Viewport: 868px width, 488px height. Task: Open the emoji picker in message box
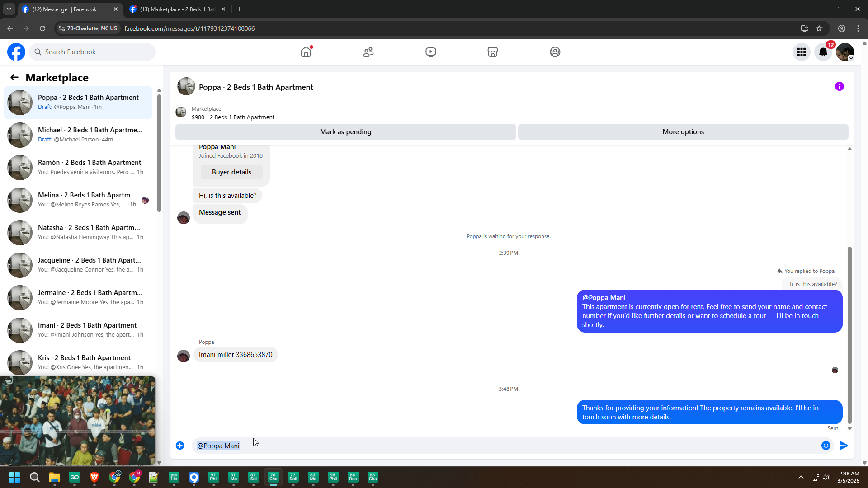(x=826, y=446)
